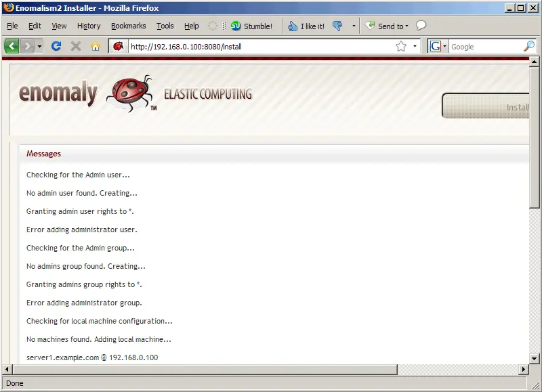The width and height of the screenshot is (542, 392).
Task: Click the Firefox icon in the title bar
Action: point(9,7)
